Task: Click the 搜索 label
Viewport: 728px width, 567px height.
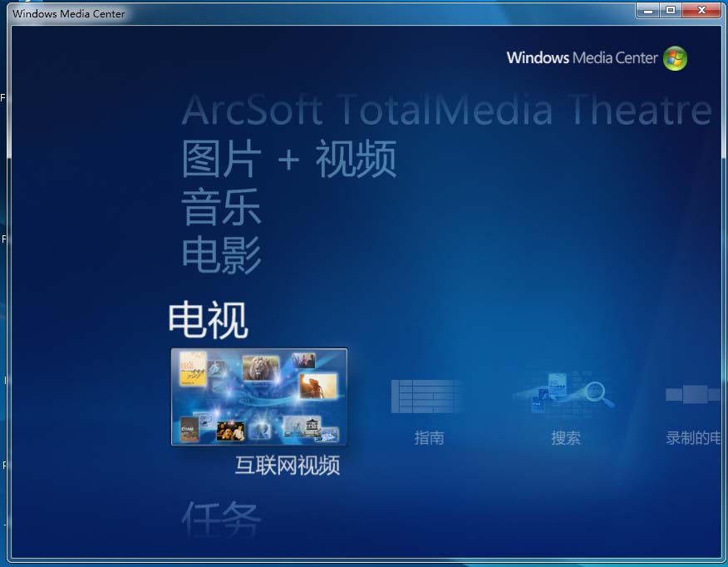Action: click(565, 438)
